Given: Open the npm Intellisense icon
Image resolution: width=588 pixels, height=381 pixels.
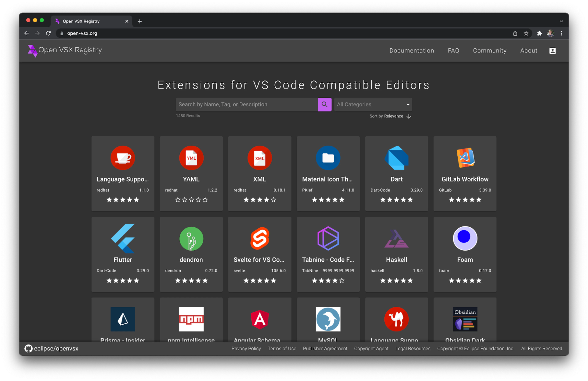Looking at the screenshot, I should pos(191,319).
